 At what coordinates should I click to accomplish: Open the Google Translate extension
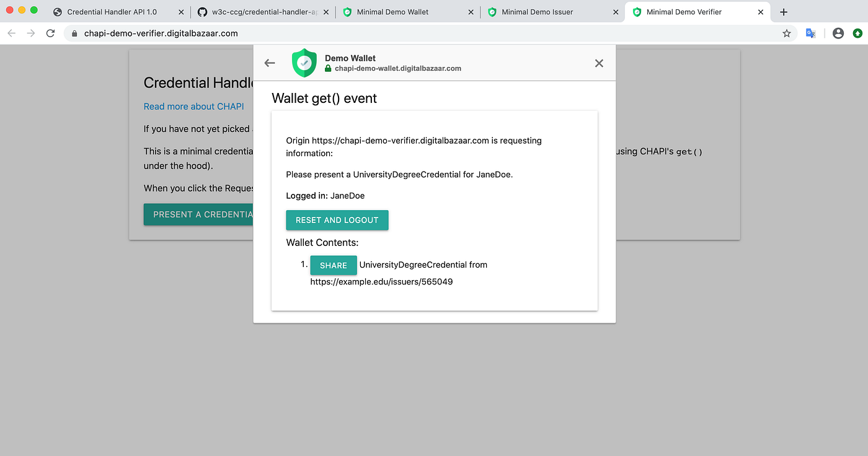(811, 33)
